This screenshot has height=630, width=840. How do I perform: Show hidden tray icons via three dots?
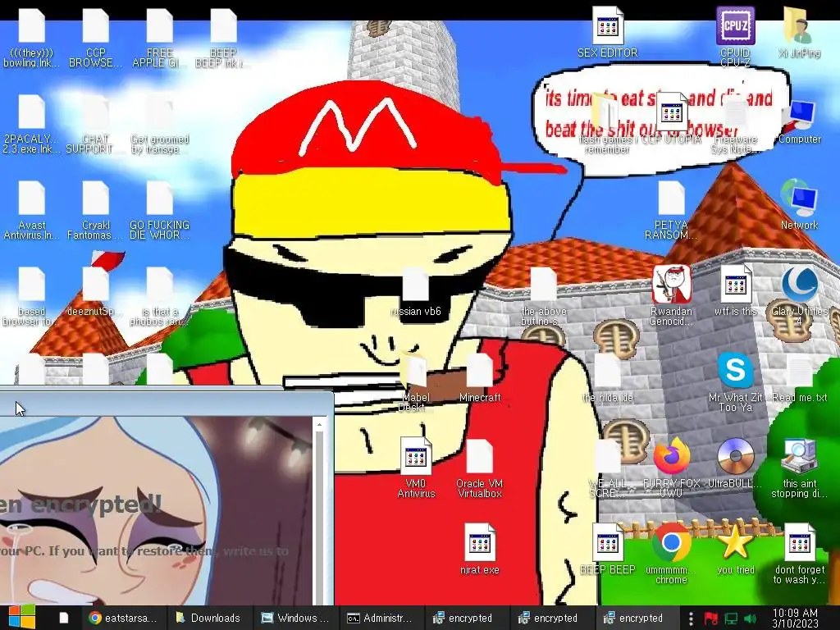(x=691, y=619)
